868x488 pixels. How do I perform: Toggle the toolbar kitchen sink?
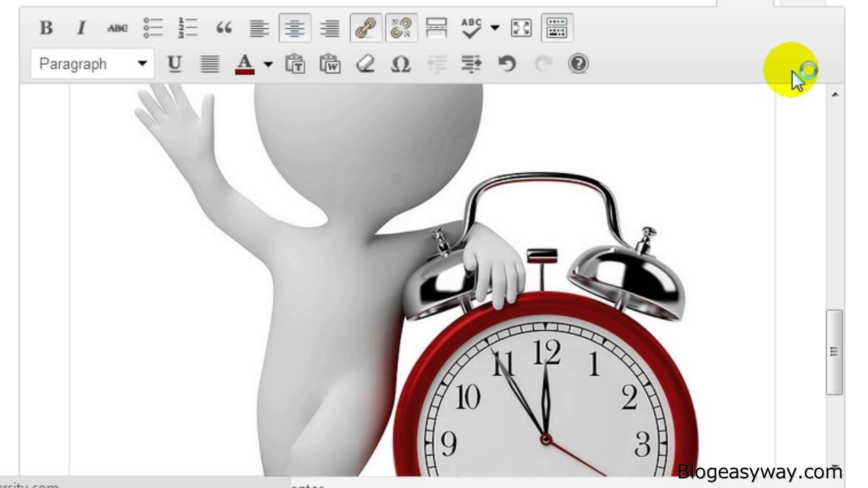[556, 28]
